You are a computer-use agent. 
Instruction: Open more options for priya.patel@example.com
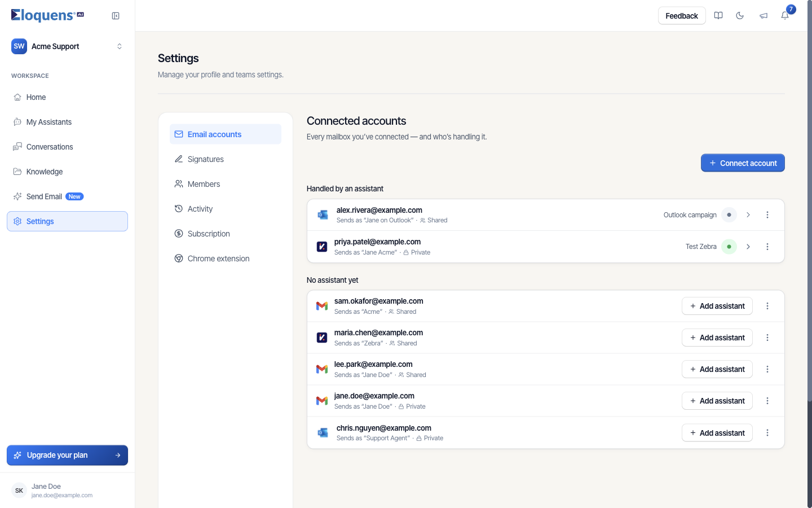767,247
